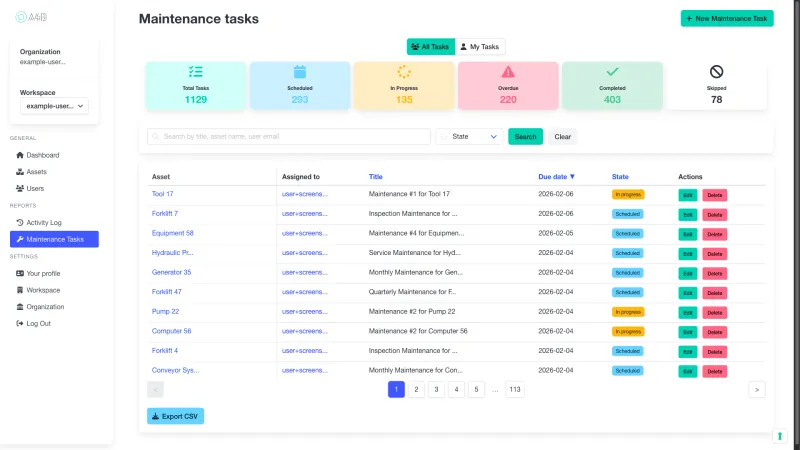Image resolution: width=800 pixels, height=450 pixels.
Task: Delete the Generator 35 task
Action: click(x=714, y=274)
